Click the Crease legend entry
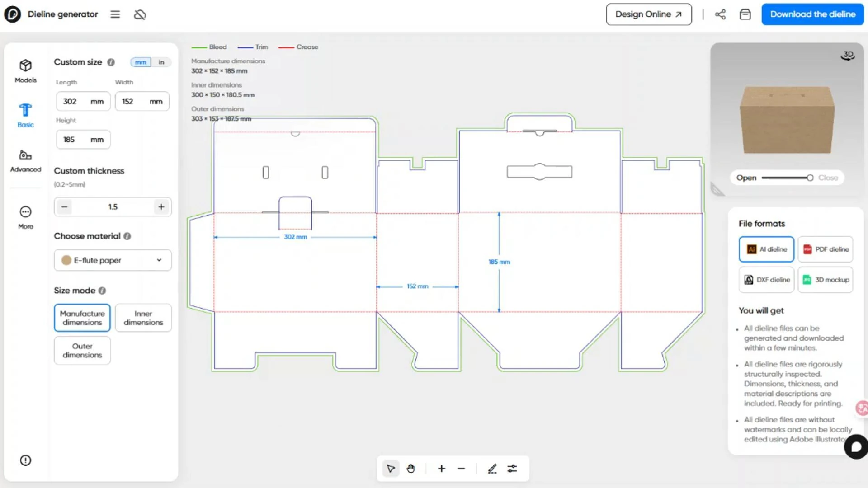This screenshot has height=488, width=868. point(298,47)
